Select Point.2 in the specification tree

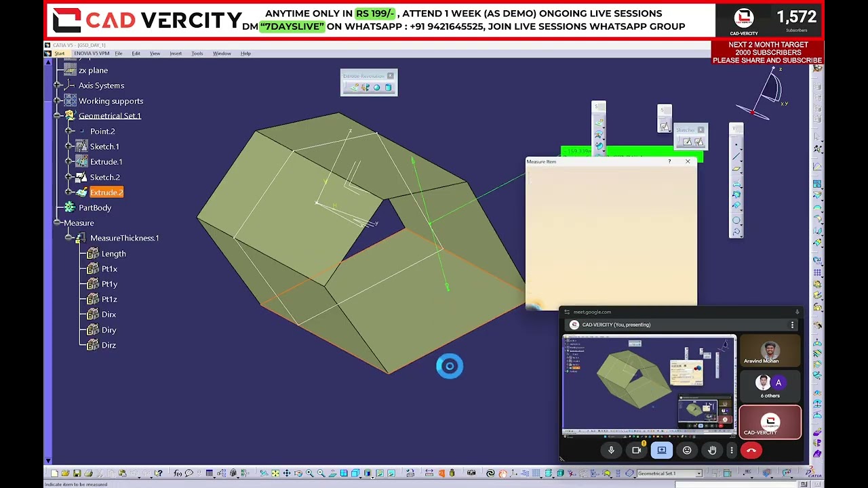pos(102,131)
